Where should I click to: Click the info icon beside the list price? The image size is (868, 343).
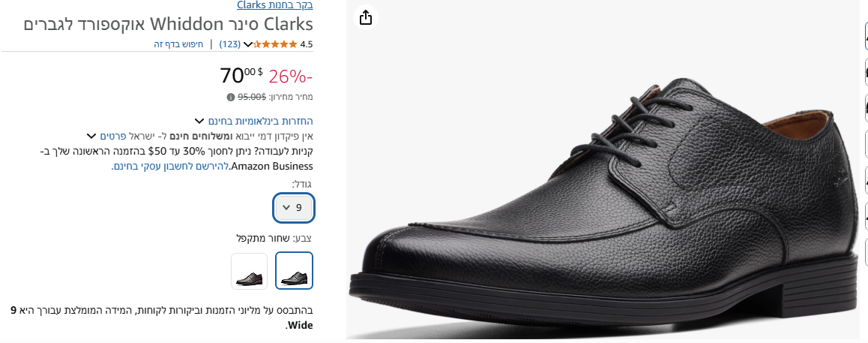[230, 97]
